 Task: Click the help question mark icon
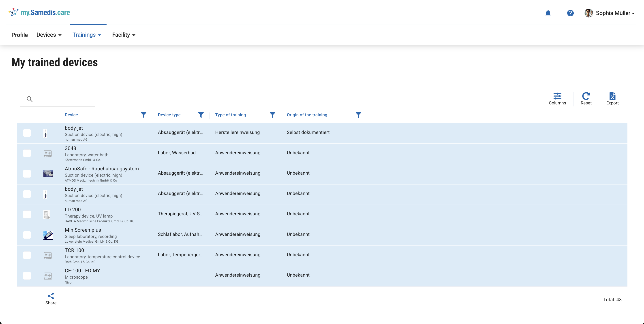[x=570, y=13]
